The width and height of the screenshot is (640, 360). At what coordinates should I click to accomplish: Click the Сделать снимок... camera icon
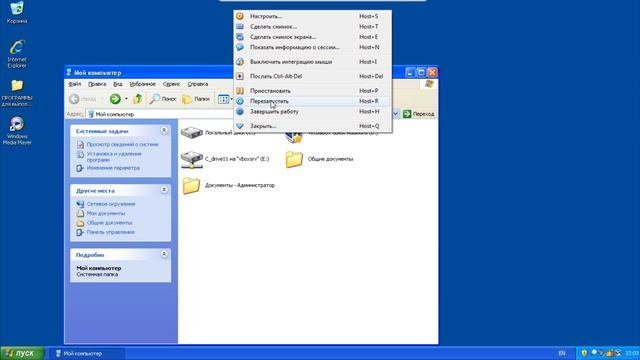240,27
